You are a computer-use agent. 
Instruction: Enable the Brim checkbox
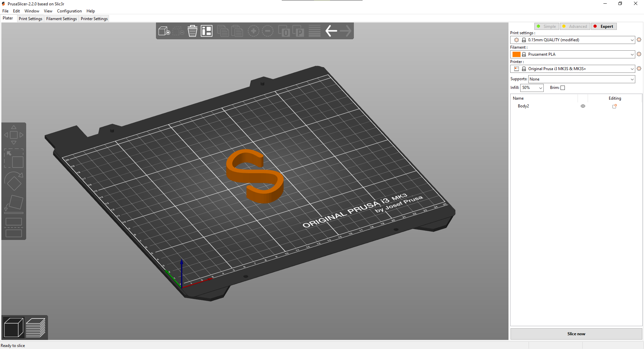tap(563, 88)
